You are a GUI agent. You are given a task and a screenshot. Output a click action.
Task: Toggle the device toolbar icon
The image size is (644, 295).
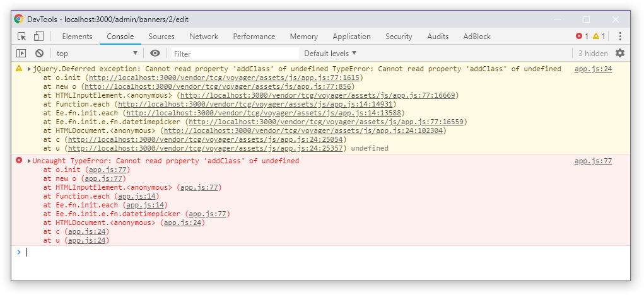pyautogui.click(x=38, y=37)
